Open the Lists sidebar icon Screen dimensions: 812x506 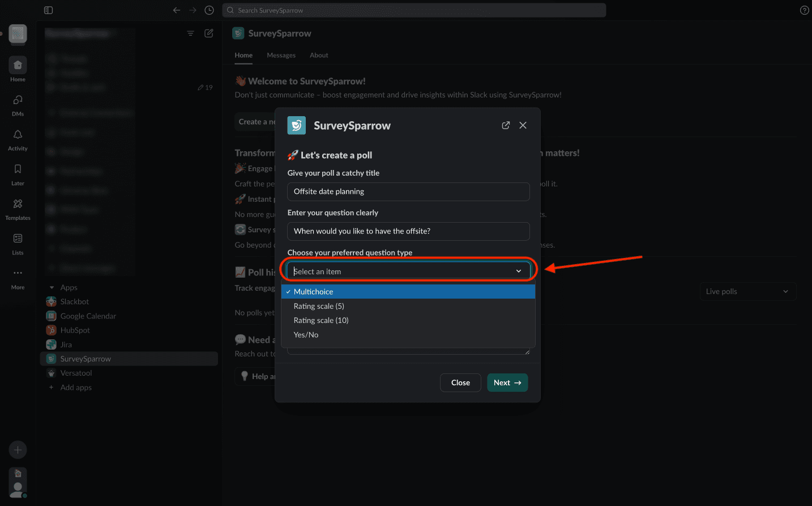point(18,239)
